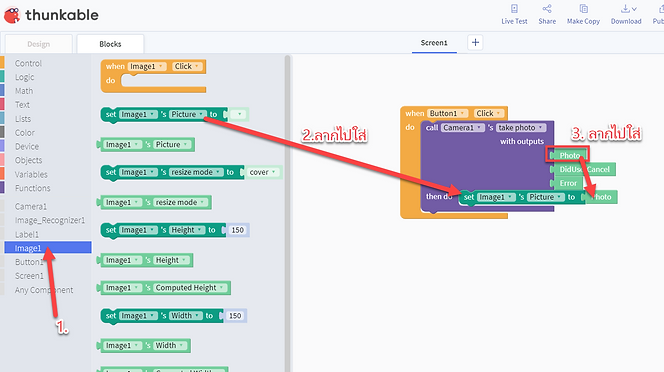Open Picture dropdown in workspace set block
Viewport: 664px width, 372px height.
click(545, 197)
